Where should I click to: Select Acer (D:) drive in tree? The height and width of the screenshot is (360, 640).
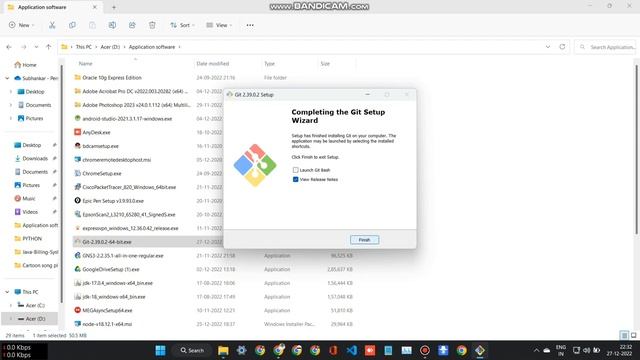click(35, 319)
